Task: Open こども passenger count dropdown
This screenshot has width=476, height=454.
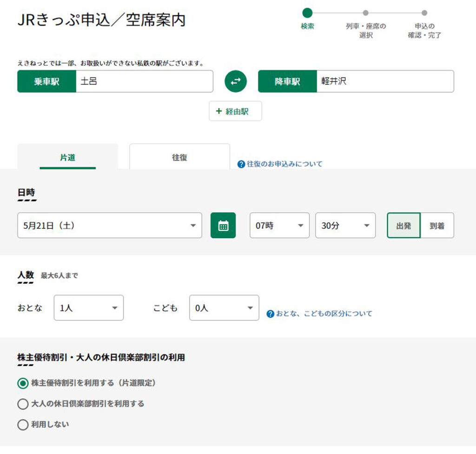Action: [x=224, y=307]
